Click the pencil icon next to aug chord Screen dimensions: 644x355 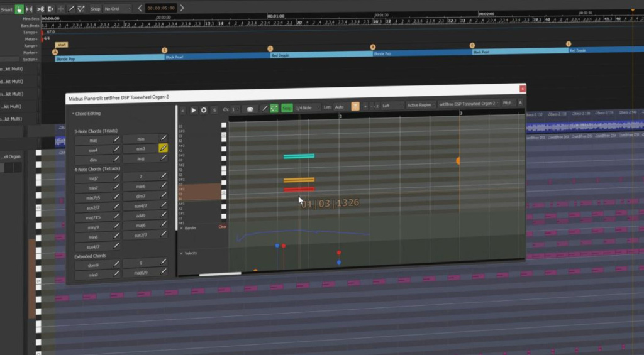coord(164,158)
